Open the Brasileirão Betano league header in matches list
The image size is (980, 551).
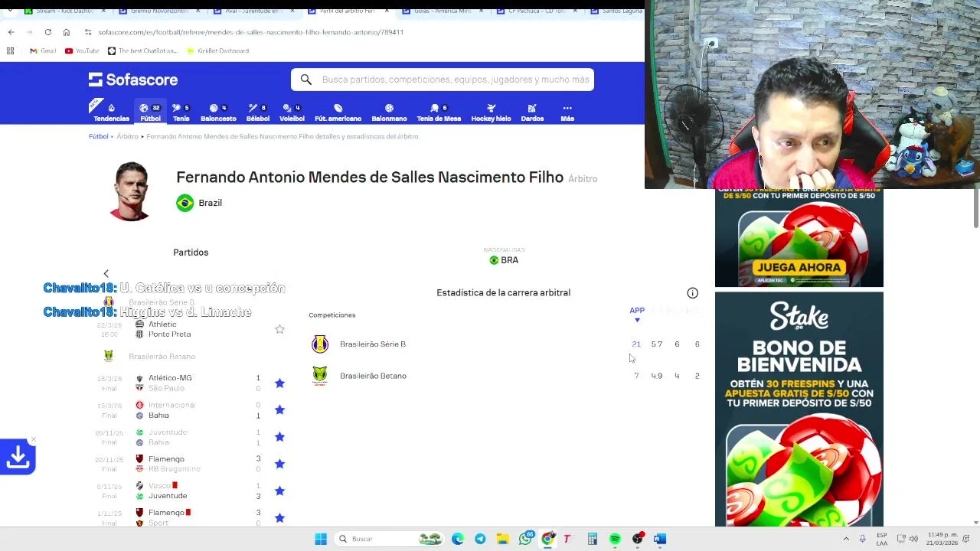[x=162, y=357]
